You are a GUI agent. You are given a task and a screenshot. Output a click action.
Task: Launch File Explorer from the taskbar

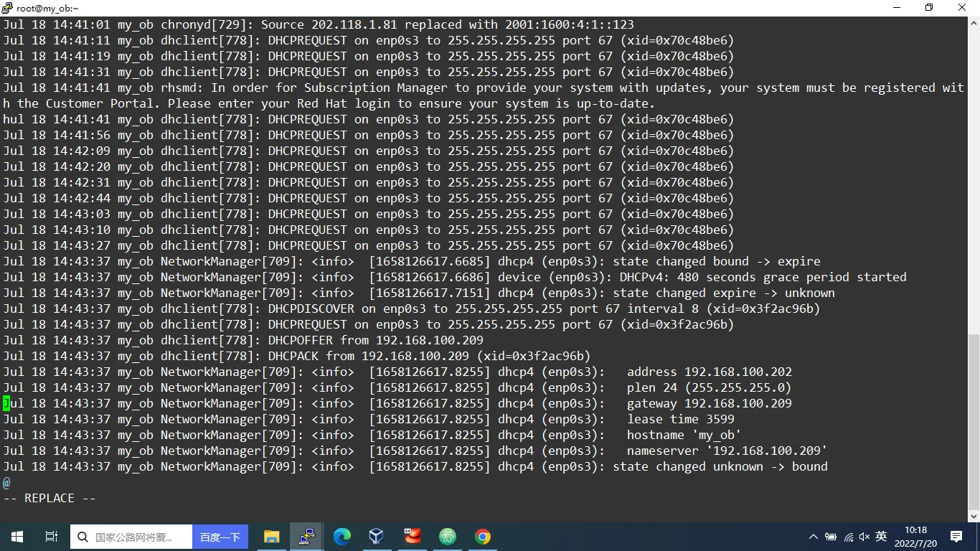pyautogui.click(x=271, y=537)
